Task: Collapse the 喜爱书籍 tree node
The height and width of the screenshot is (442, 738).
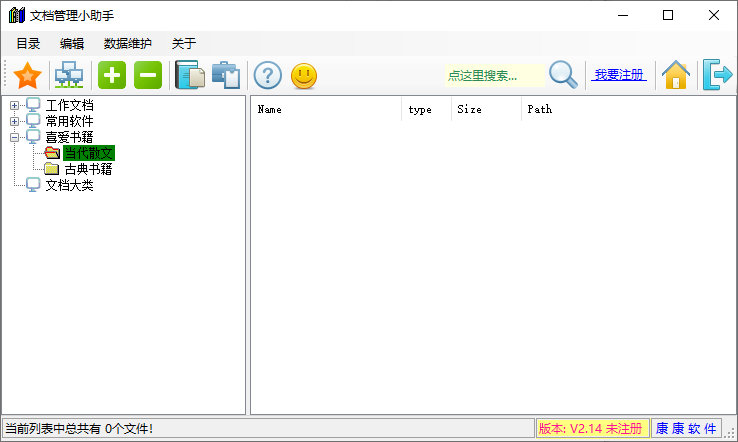Action: tap(14, 137)
